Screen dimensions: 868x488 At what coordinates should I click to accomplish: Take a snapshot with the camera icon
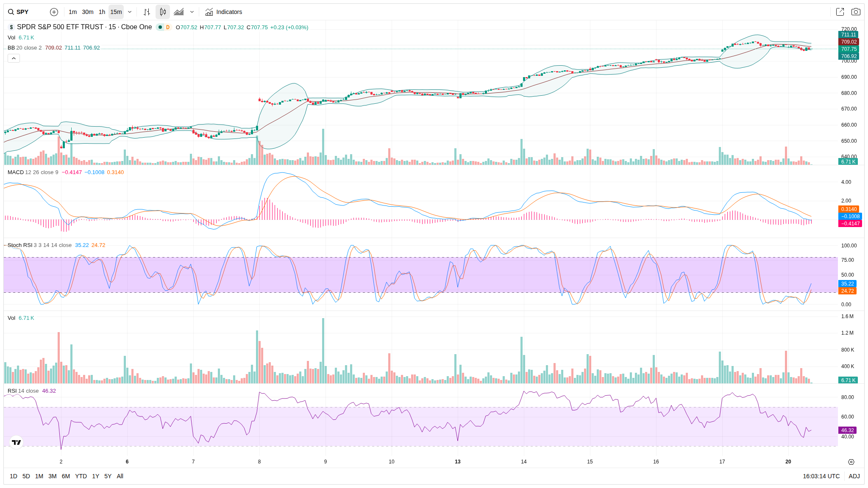tap(856, 12)
